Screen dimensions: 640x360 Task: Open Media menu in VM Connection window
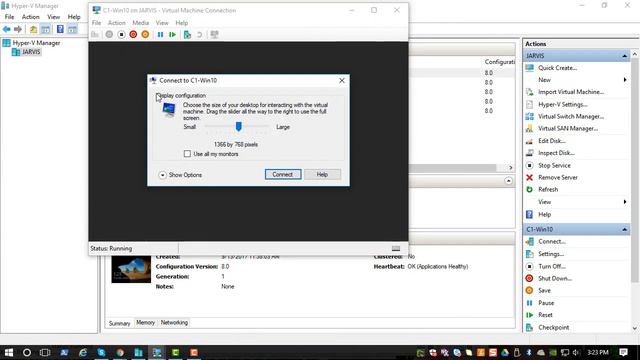coord(140,23)
